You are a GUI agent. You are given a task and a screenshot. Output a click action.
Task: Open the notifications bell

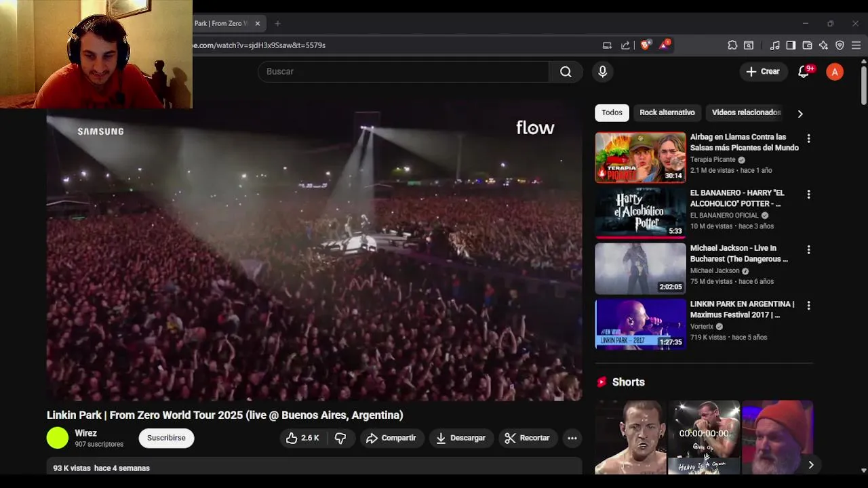tap(804, 71)
